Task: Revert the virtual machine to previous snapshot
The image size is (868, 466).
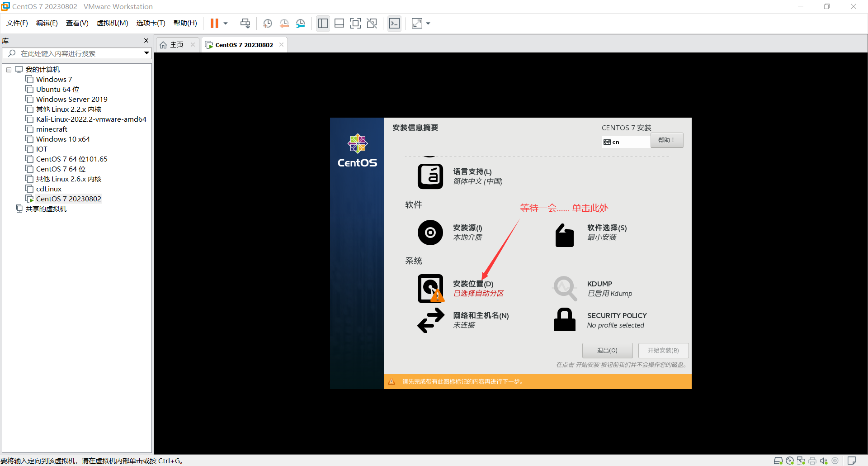Action: [284, 24]
